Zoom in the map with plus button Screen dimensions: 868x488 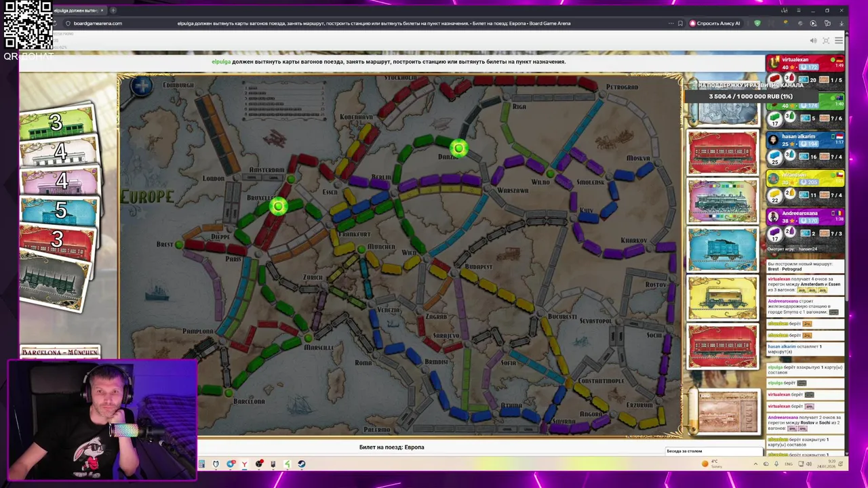pyautogui.click(x=142, y=86)
